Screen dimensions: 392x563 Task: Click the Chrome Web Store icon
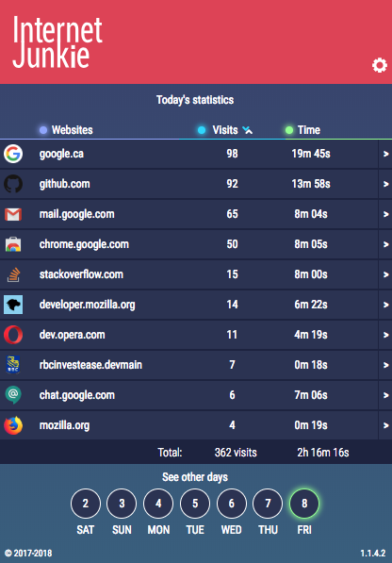coord(13,244)
